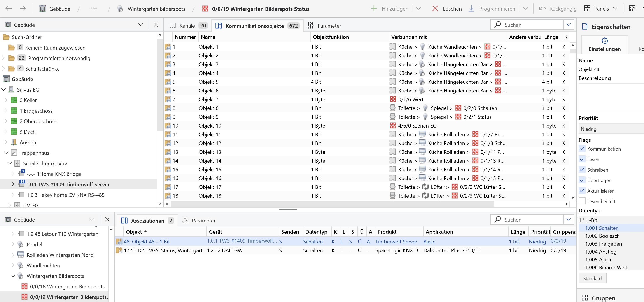This screenshot has height=302, width=644.
Task: Click the Programmieren download icon
Action: coord(471,9)
